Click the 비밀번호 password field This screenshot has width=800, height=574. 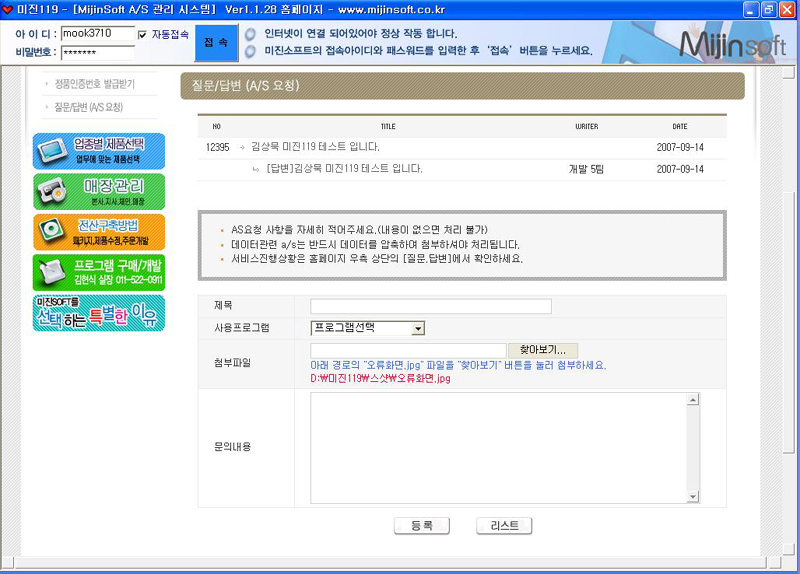pyautogui.click(x=98, y=53)
